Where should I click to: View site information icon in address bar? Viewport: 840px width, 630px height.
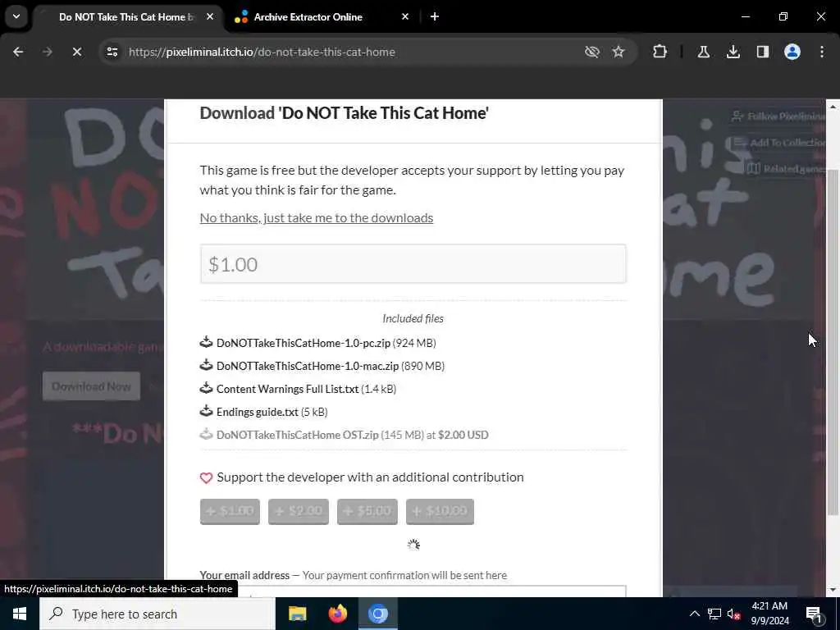[112, 52]
